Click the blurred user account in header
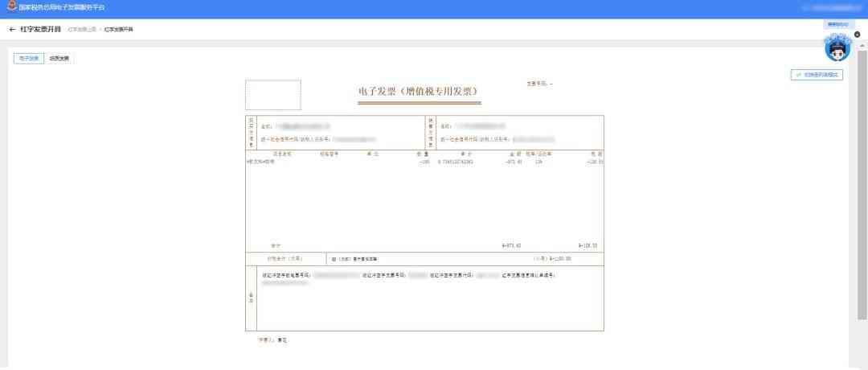Viewport: 868px width, 370px height. tap(832, 8)
